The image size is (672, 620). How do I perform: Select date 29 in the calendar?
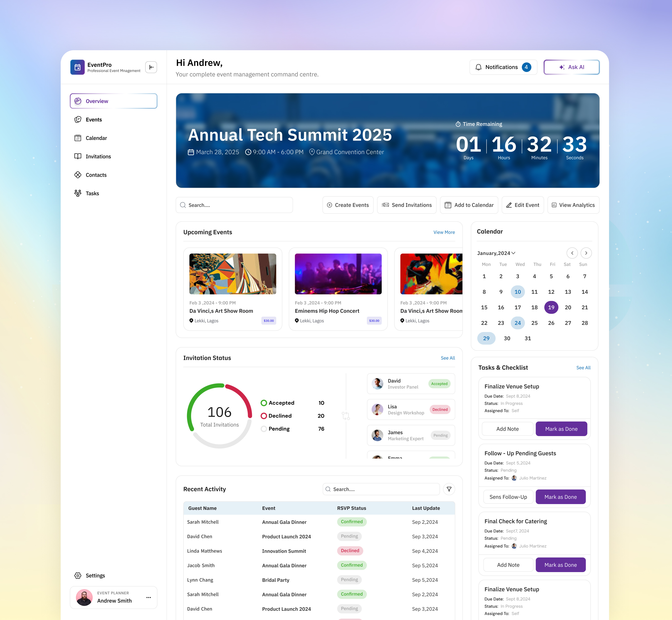486,338
